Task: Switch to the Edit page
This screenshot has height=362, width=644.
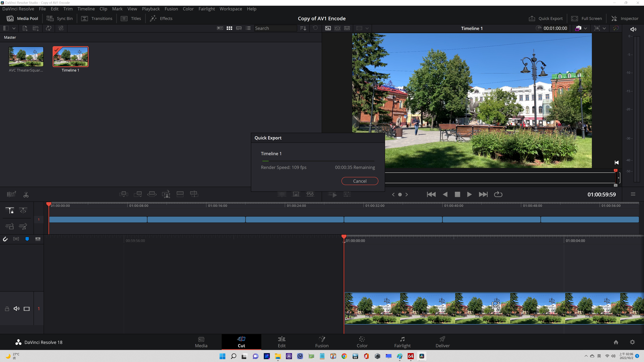Action: pyautogui.click(x=282, y=342)
